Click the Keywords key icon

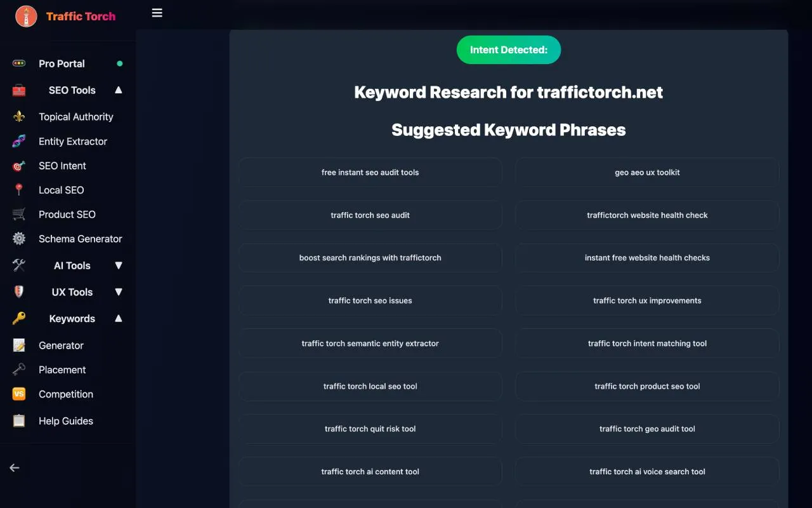(x=19, y=319)
